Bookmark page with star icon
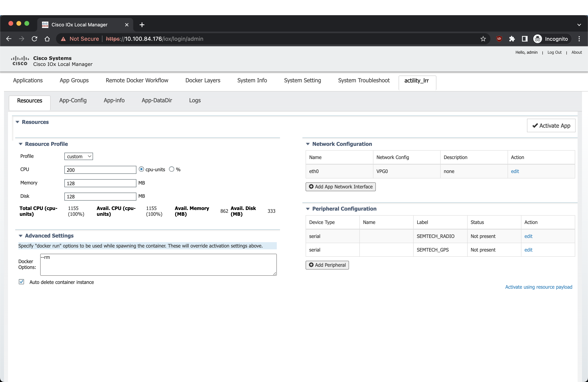 (483, 39)
